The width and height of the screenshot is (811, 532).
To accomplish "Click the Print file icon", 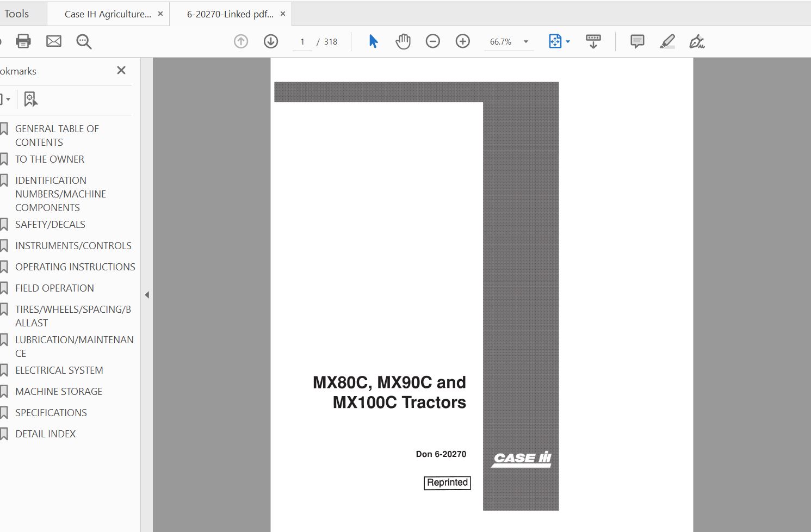I will tap(23, 41).
